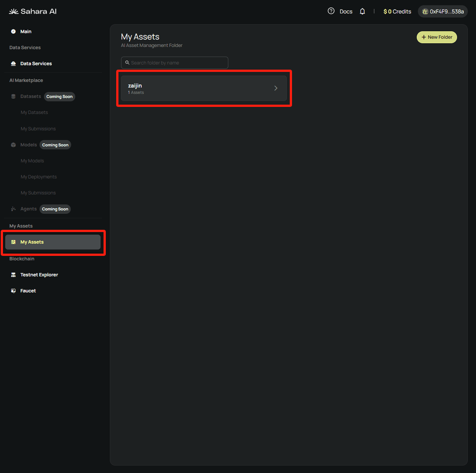
Task: Click the Data Services cloud icon
Action: tap(13, 64)
